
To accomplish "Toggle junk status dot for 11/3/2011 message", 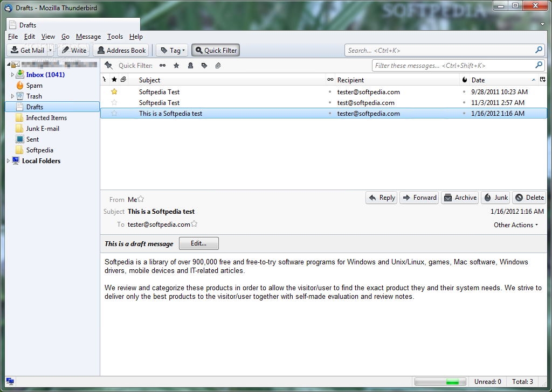I will coord(464,103).
